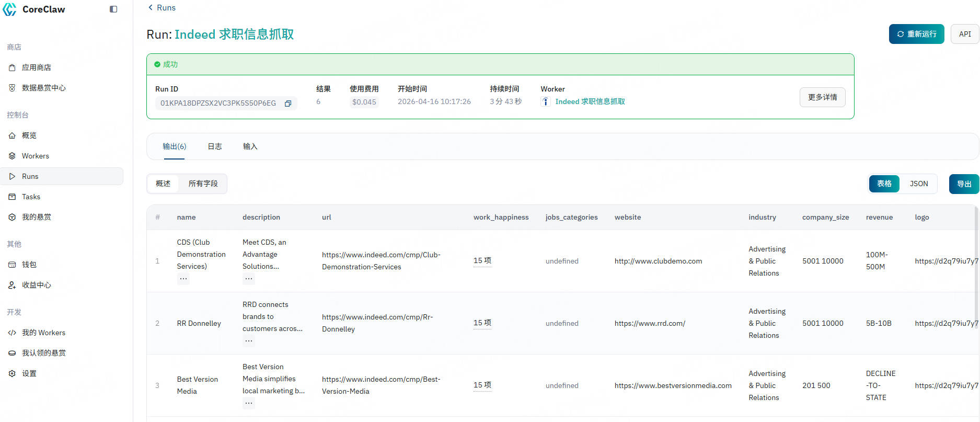This screenshot has width=980, height=422.
Task: Click the 我的悬赏 hexagon icon
Action: pyautogui.click(x=12, y=217)
